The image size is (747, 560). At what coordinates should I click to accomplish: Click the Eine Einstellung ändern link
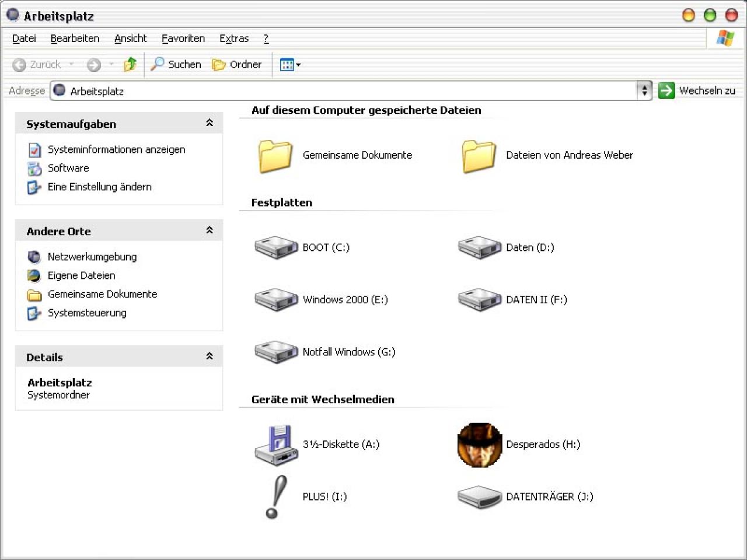pyautogui.click(x=100, y=187)
